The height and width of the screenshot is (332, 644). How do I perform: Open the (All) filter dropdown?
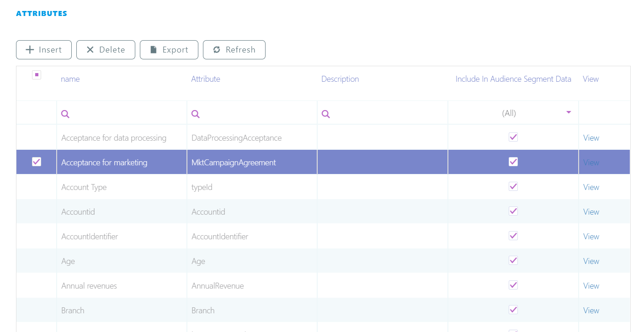[x=509, y=113]
